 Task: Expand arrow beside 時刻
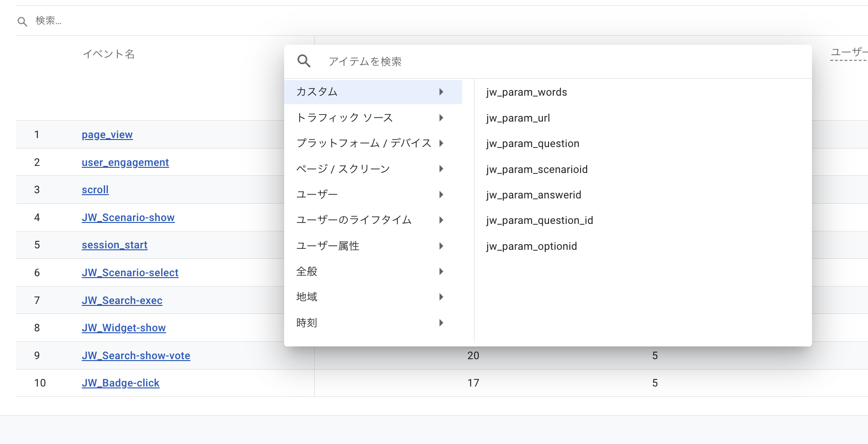tap(441, 323)
